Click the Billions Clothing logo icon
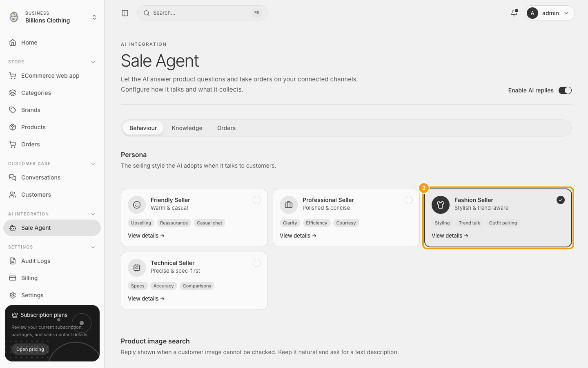 (14, 17)
